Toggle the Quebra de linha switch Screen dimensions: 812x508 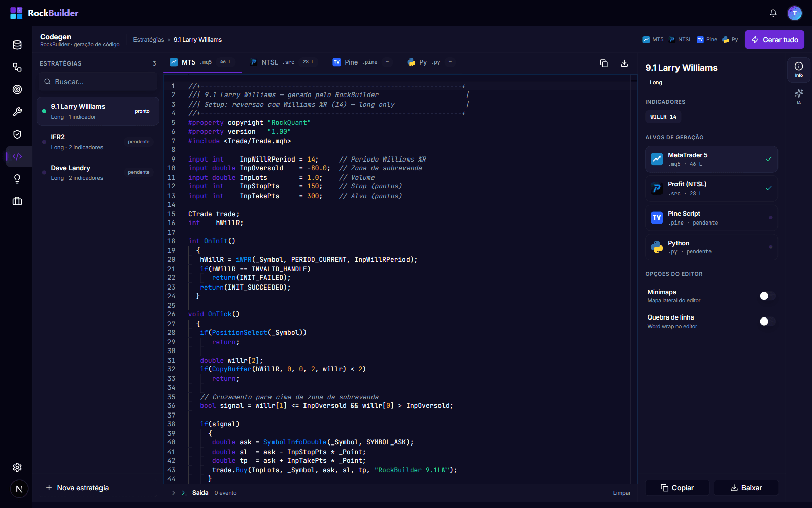(767, 322)
